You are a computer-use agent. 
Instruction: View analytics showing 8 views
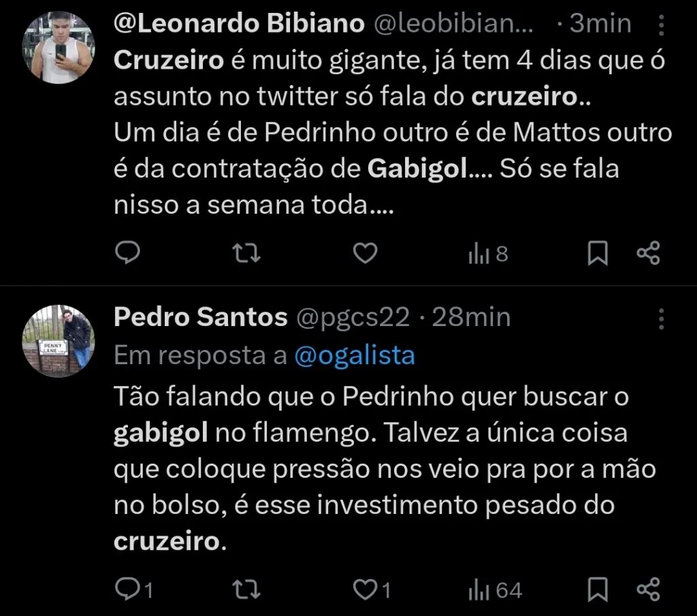[x=486, y=253]
